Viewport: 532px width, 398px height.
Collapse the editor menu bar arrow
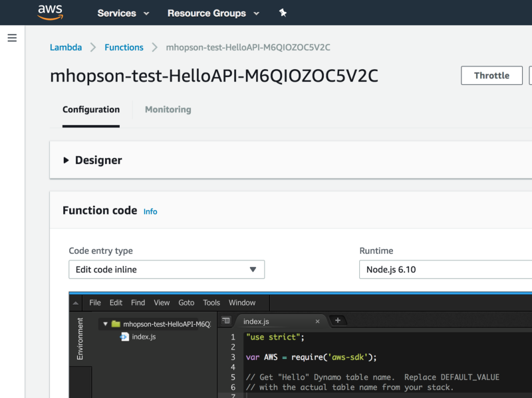tap(76, 303)
